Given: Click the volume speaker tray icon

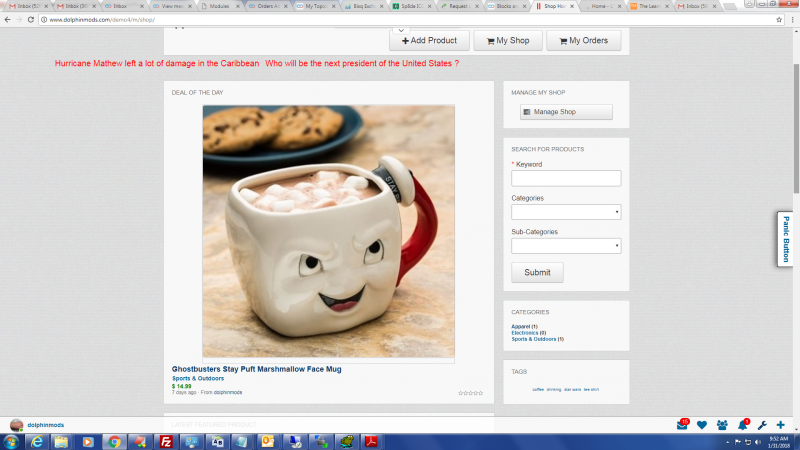Looking at the screenshot, I should (758, 442).
